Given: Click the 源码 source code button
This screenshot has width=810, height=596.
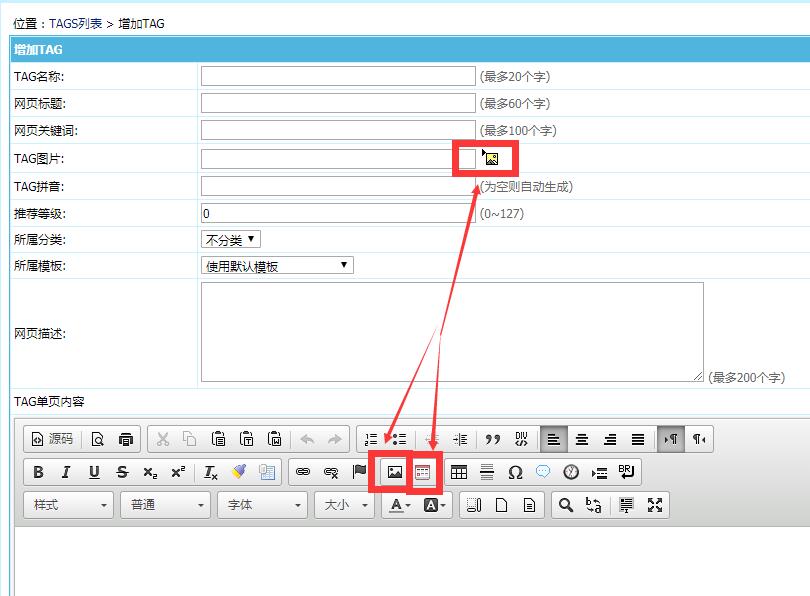Looking at the screenshot, I should pos(52,439).
